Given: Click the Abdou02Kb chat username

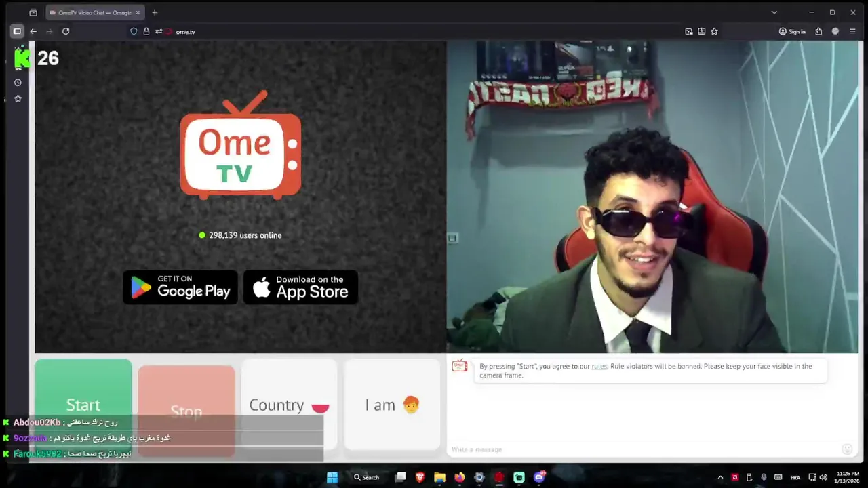Looking at the screenshot, I should (x=37, y=422).
